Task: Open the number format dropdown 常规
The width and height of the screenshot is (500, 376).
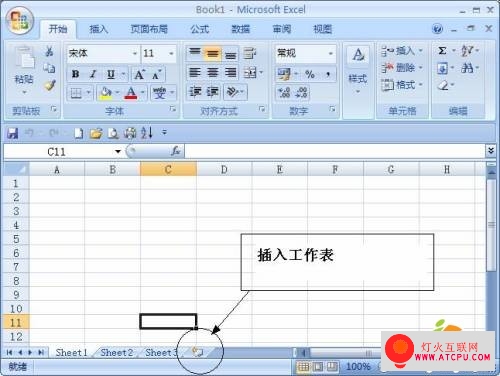Action: 305,53
